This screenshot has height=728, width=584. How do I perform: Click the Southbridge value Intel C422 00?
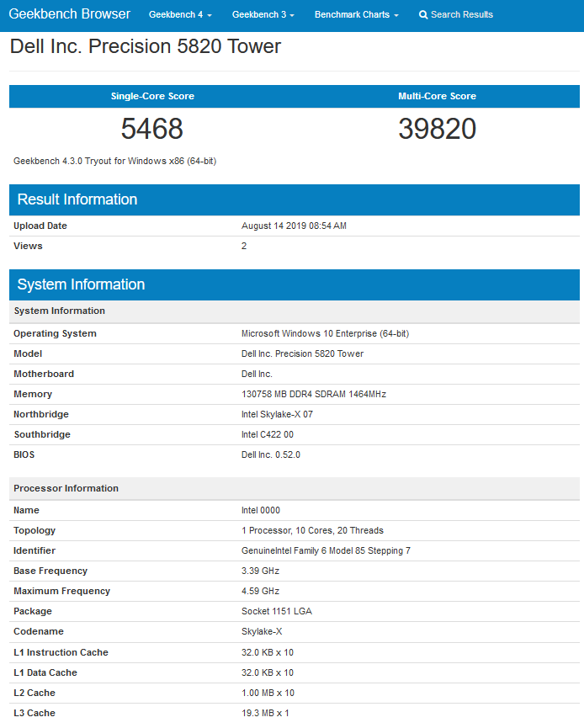[x=268, y=434]
